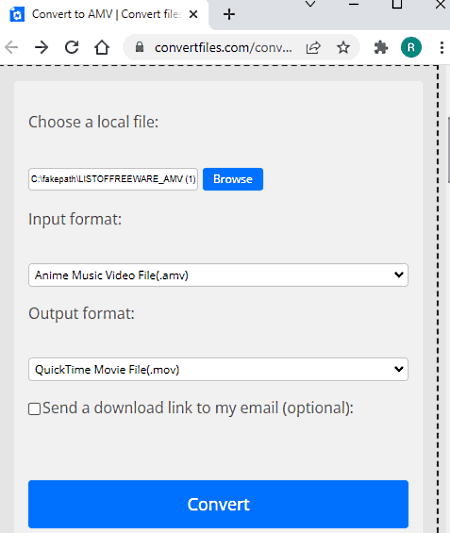Click the big Convert button

(x=218, y=504)
